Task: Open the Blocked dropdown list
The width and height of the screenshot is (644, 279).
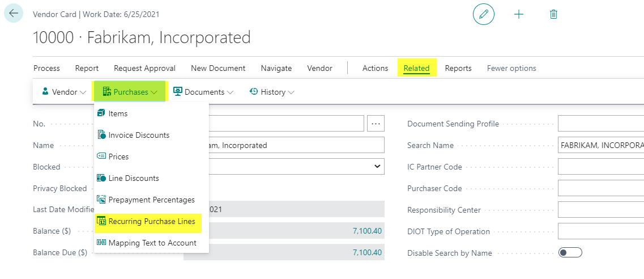Action: [x=377, y=166]
